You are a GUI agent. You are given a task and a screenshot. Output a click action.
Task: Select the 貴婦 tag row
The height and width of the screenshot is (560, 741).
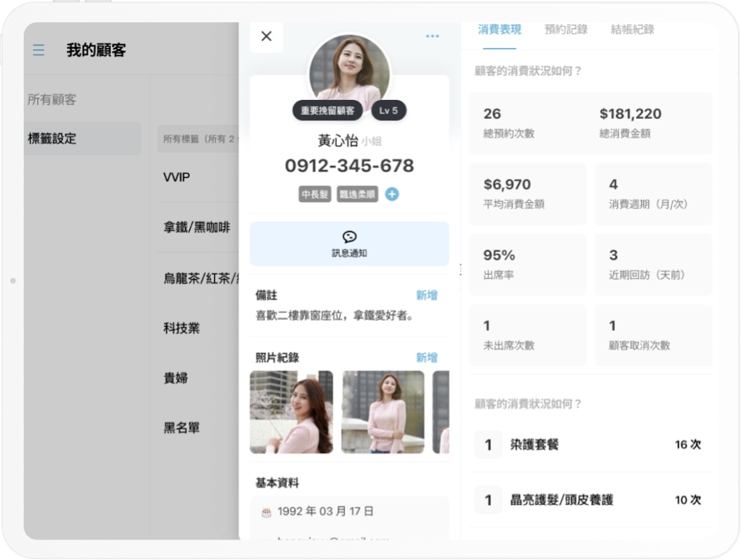198,378
